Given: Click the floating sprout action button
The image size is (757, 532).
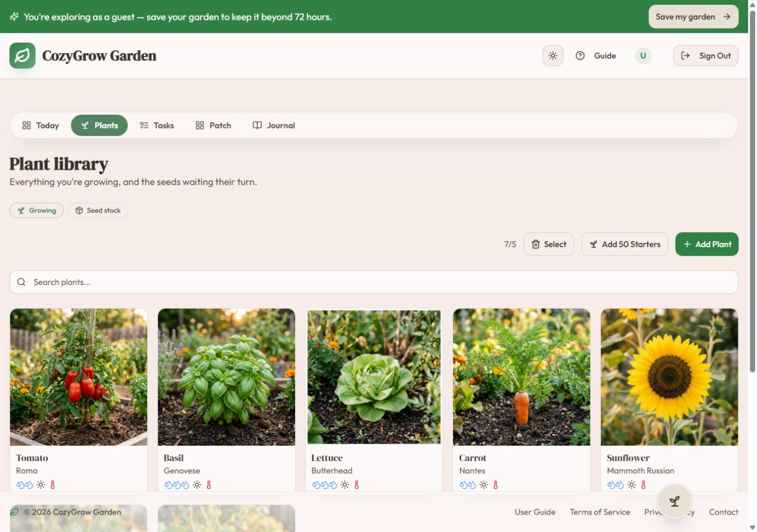Looking at the screenshot, I should click(674, 501).
